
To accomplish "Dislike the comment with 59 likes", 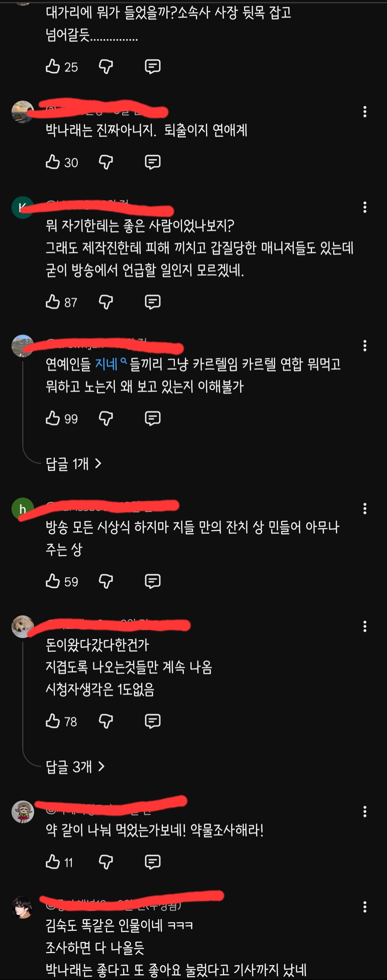I will pyautogui.click(x=106, y=581).
